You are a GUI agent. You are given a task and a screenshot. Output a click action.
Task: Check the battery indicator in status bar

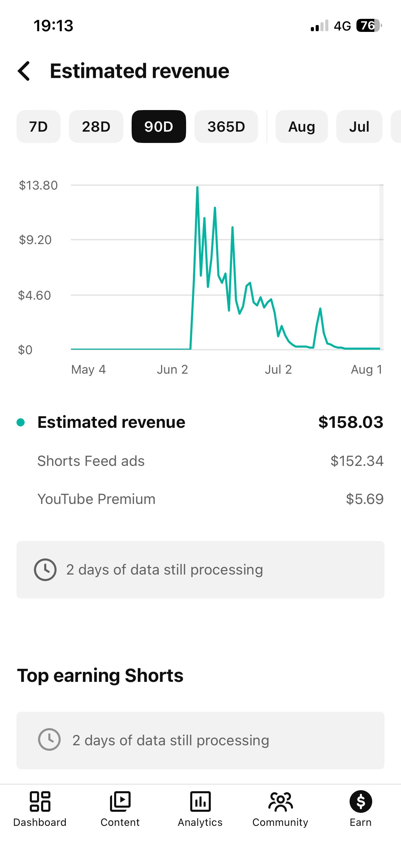point(369,26)
